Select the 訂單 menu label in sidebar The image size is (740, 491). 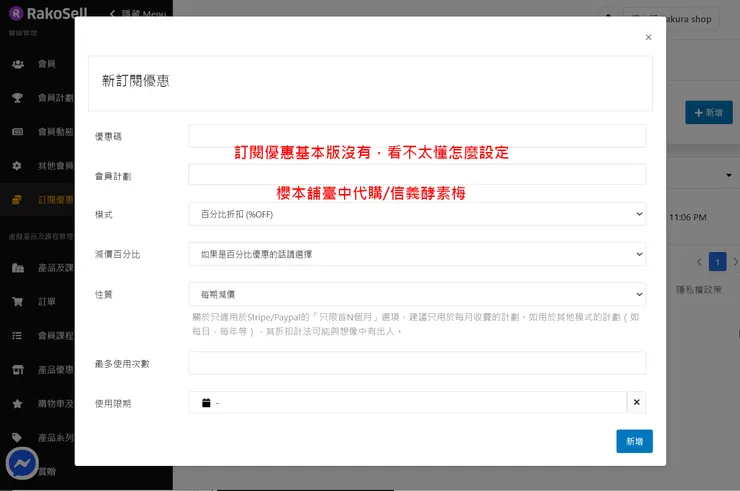click(x=47, y=302)
